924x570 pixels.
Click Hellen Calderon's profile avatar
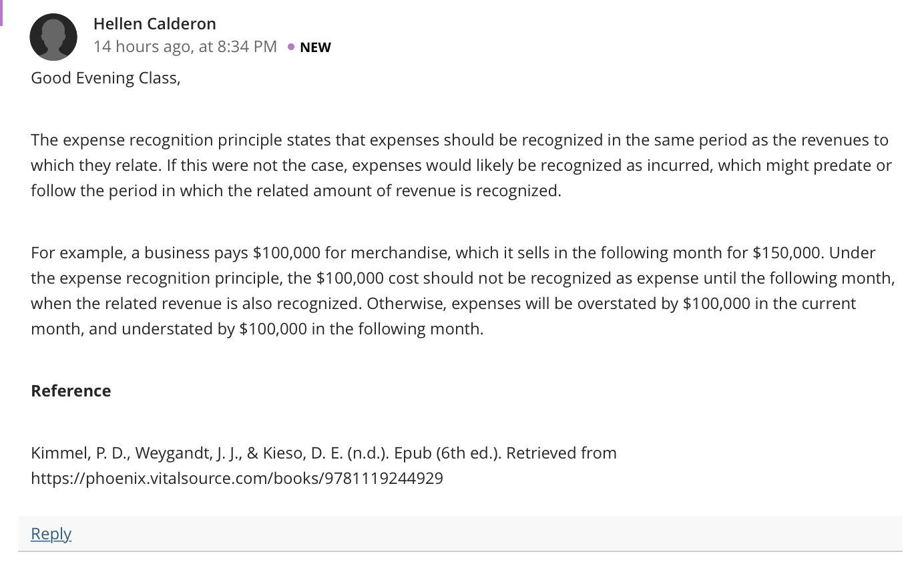(x=53, y=37)
